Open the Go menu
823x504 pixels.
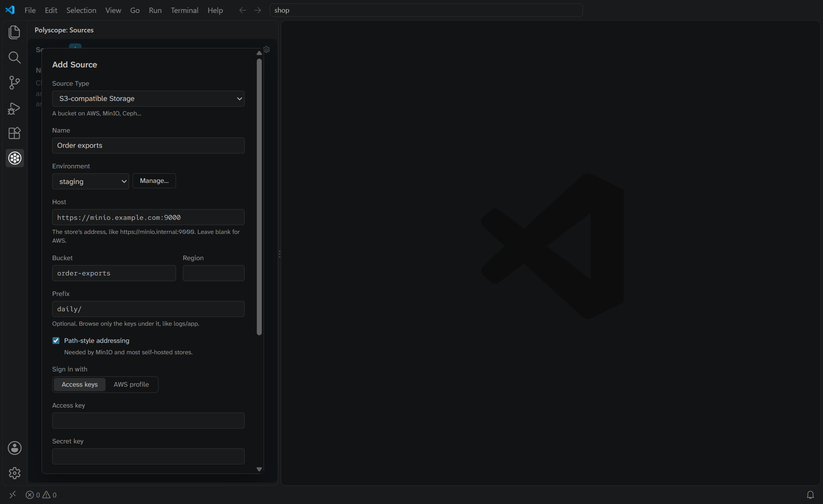[x=135, y=10]
